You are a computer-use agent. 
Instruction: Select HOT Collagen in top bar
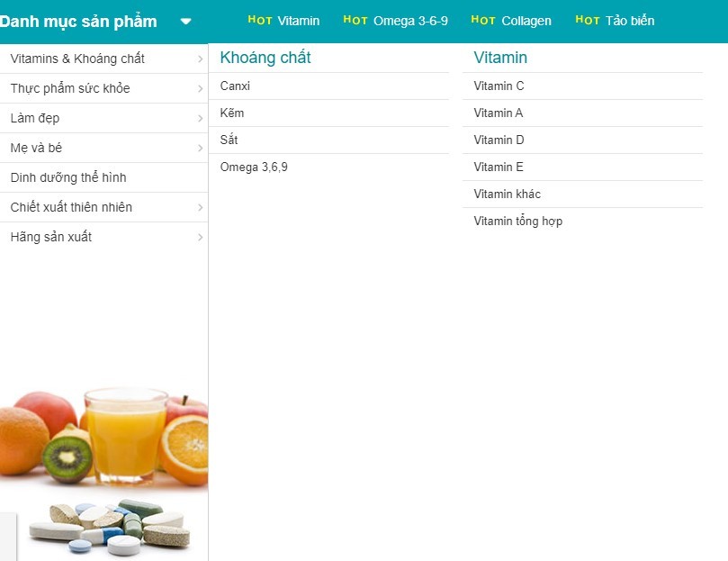point(511,21)
